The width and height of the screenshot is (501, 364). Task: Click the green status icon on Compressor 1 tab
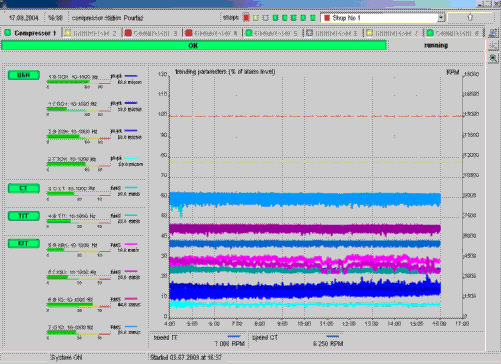8,33
